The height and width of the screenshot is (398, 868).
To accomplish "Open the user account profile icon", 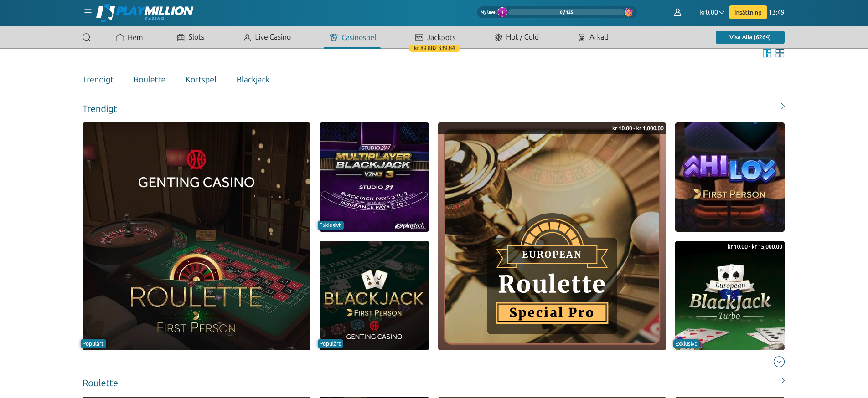I will (677, 13).
